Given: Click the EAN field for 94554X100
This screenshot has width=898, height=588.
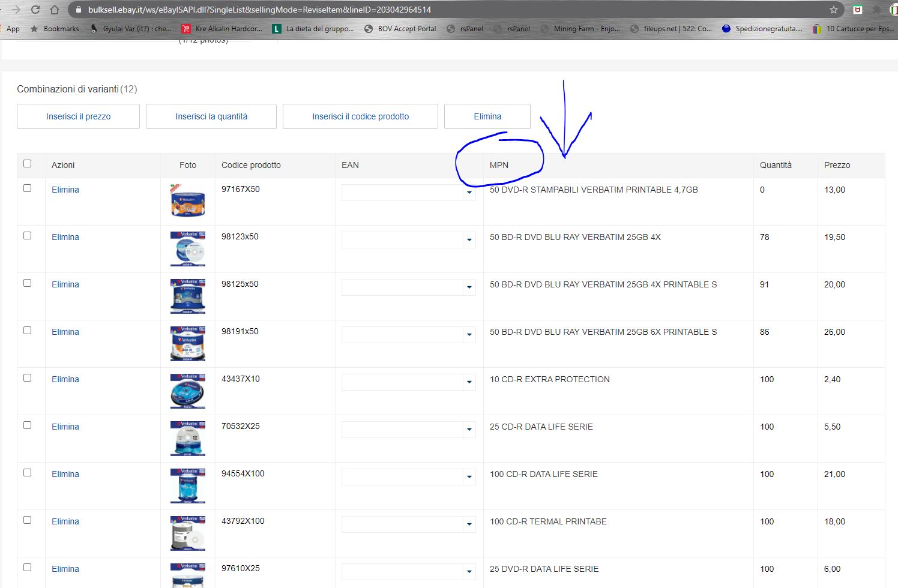Looking at the screenshot, I should pos(402,477).
